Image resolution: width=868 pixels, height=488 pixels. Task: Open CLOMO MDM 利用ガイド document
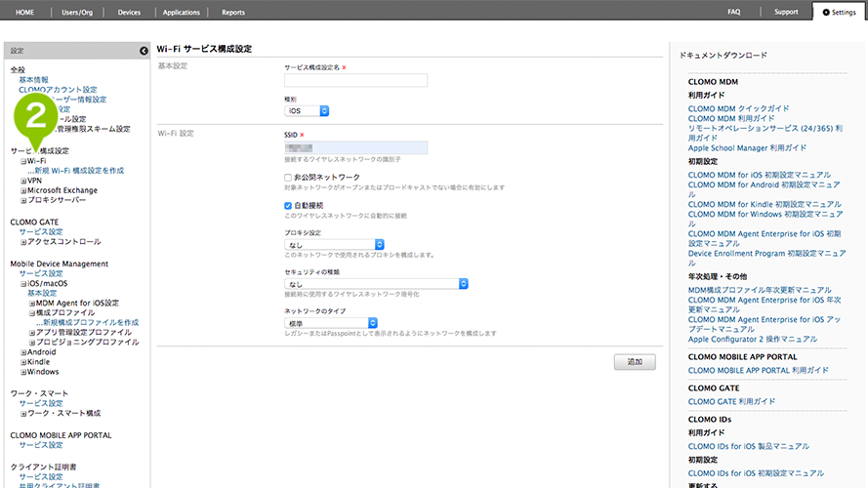pos(731,118)
